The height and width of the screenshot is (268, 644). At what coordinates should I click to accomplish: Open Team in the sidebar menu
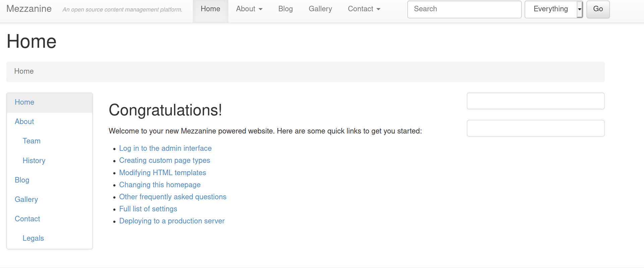tap(32, 141)
